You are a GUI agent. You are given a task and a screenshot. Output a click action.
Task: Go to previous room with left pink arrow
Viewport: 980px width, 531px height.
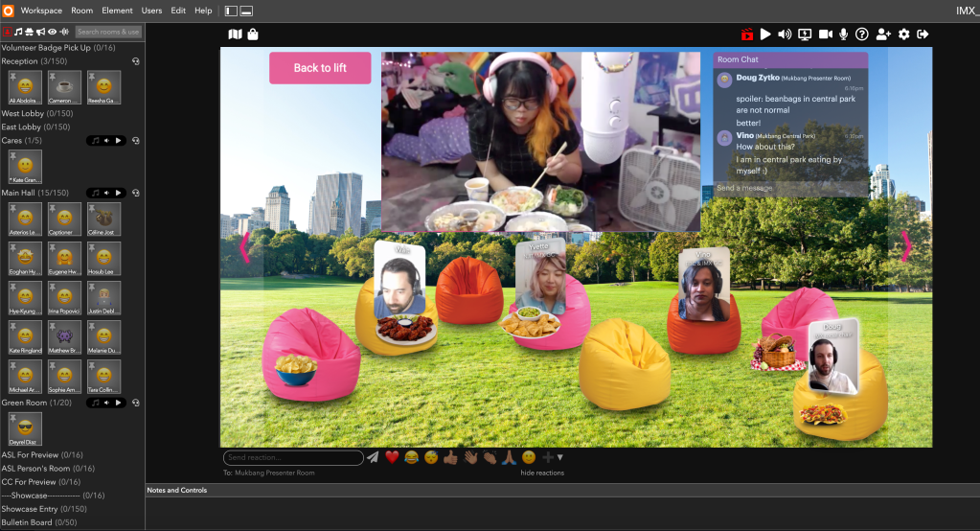(245, 246)
